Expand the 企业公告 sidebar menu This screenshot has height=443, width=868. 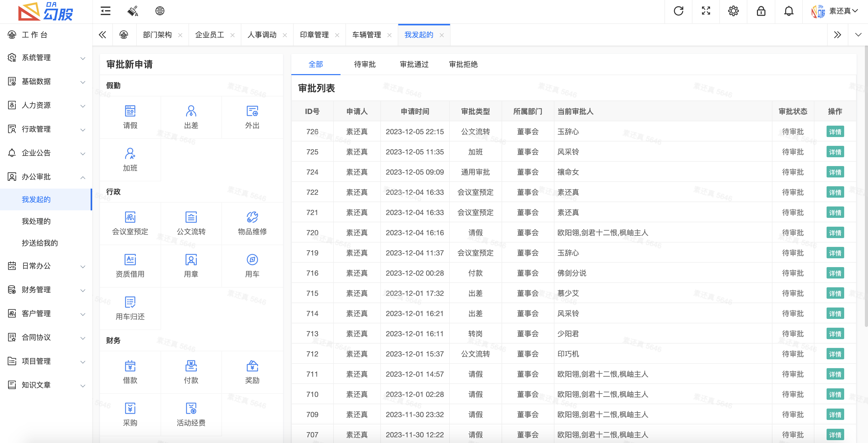tap(46, 153)
